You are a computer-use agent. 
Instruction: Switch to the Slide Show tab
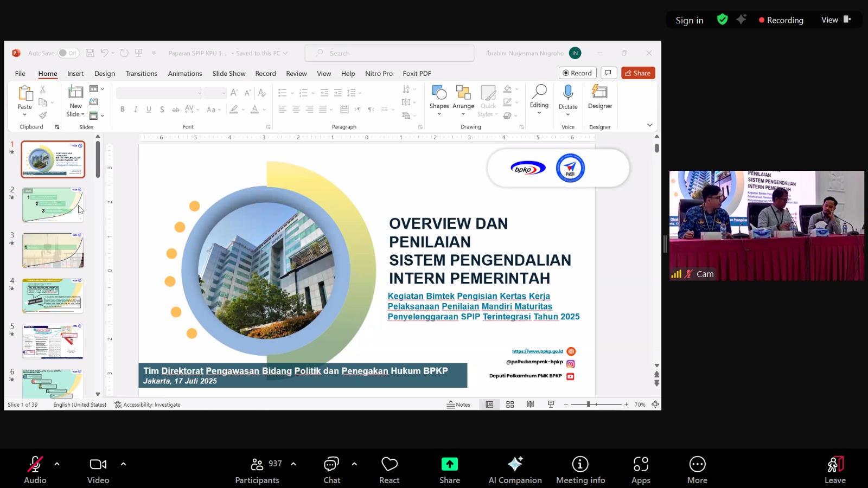[228, 74]
